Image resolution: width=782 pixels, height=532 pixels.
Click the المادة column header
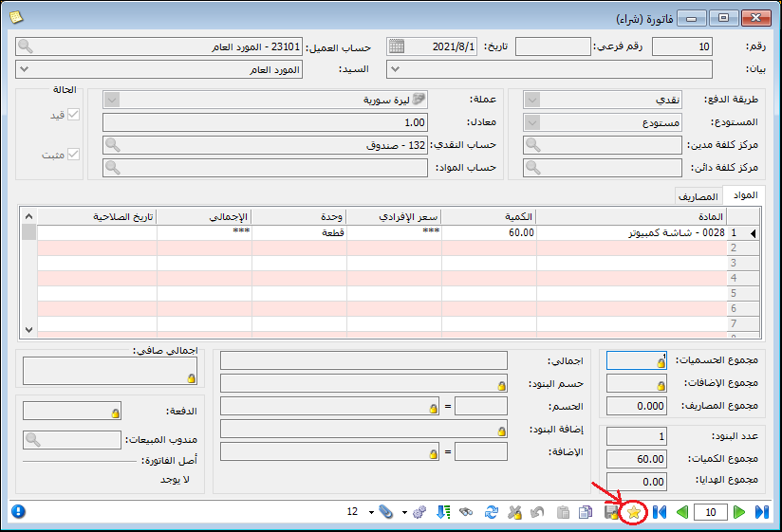(x=631, y=216)
